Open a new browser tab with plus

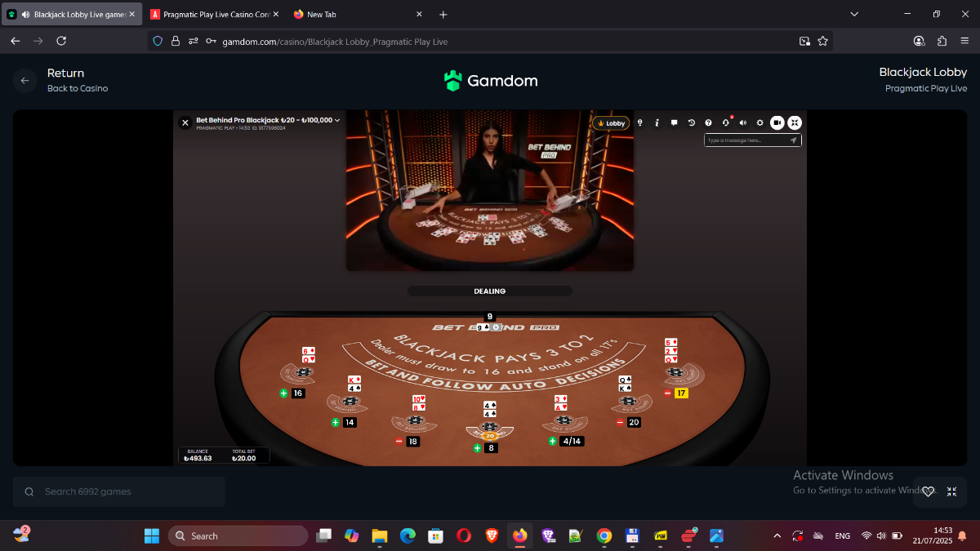coord(443,15)
